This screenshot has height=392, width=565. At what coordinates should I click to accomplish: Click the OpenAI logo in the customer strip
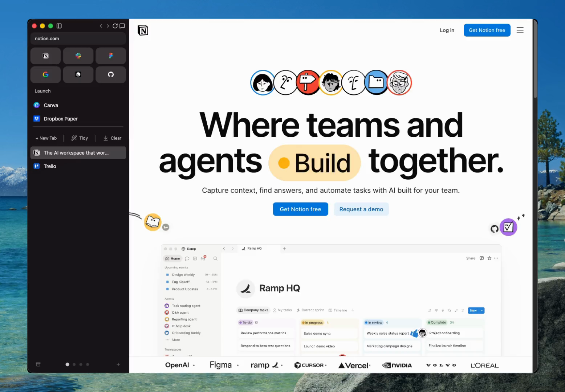177,365
